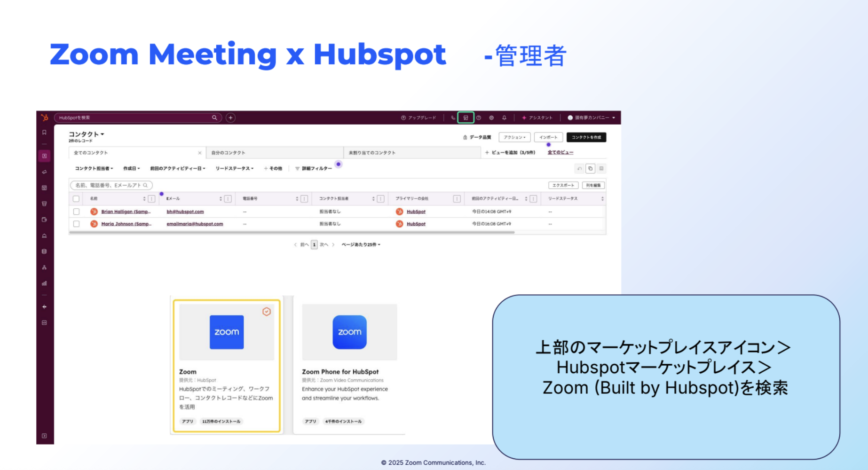868x470 pixels.
Task: Tick the checkbox for Brian Halligan row
Action: click(76, 211)
